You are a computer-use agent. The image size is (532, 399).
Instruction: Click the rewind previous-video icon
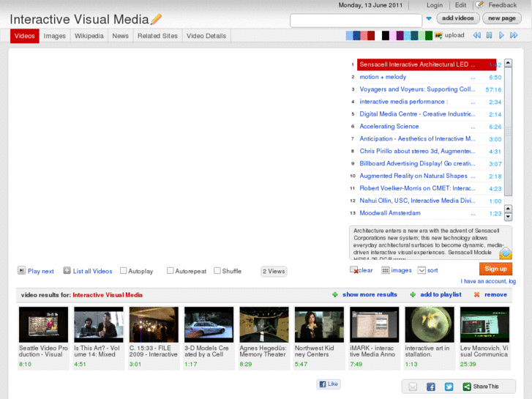[476, 35]
